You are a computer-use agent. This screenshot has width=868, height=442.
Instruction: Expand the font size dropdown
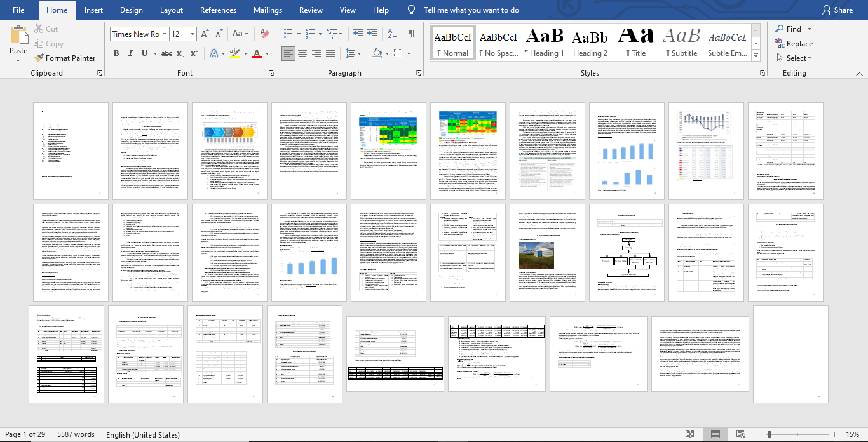pos(193,34)
